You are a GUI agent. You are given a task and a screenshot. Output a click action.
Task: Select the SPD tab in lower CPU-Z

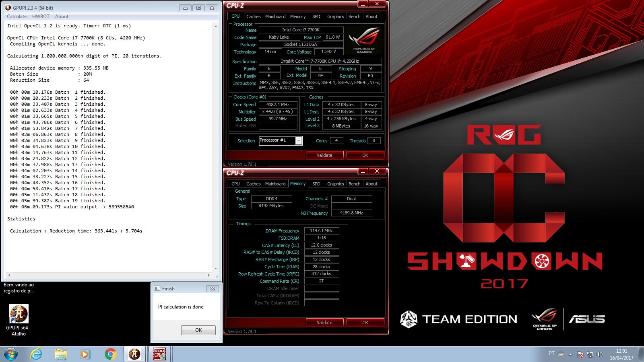[x=316, y=184]
